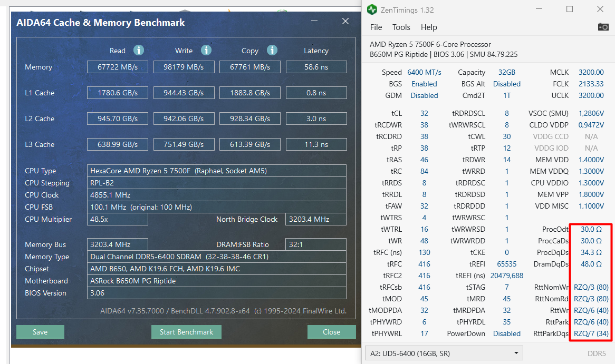615x364 pixels.
Task: Click the tRAS value 46
Action: click(x=424, y=160)
